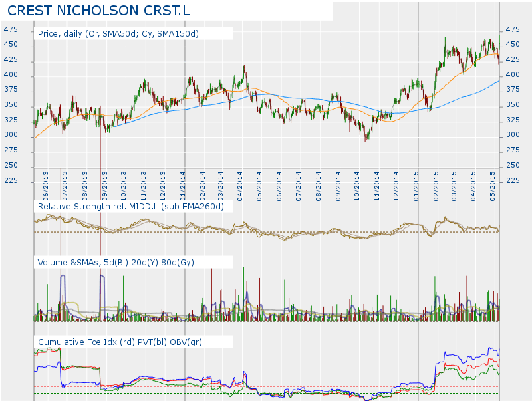Click the 375 value on right price axis
Screen dimensions: 532x401
513,90
